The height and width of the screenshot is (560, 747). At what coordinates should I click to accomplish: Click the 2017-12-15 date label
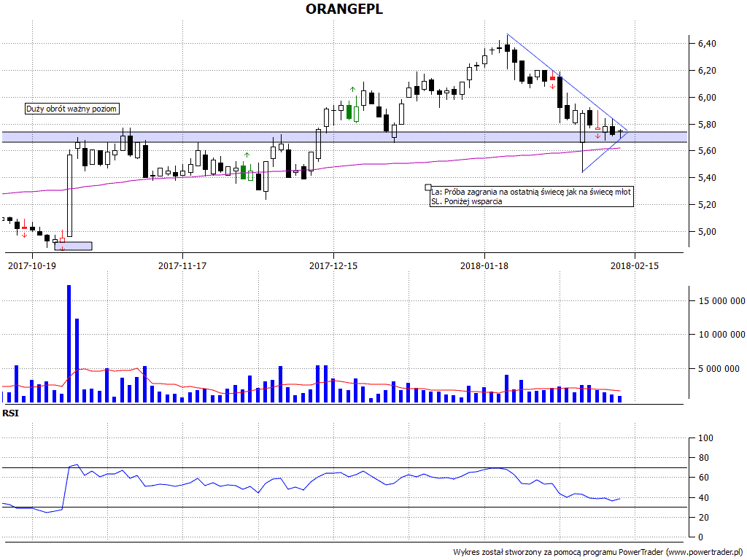333,265
